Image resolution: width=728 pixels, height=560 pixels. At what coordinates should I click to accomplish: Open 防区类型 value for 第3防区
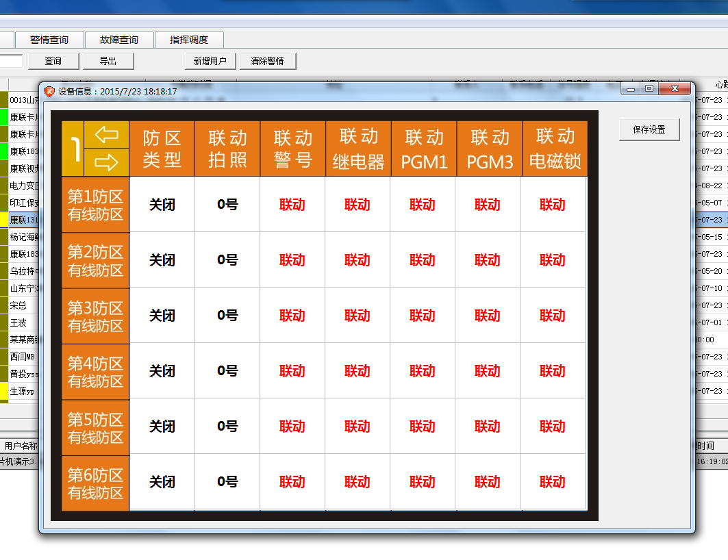tap(162, 316)
